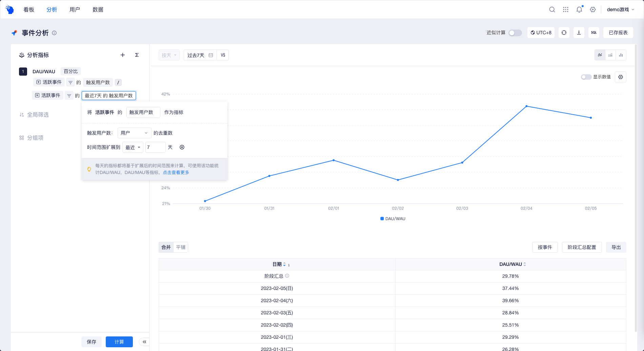
Task: Open the notifications bell
Action: [x=579, y=9]
